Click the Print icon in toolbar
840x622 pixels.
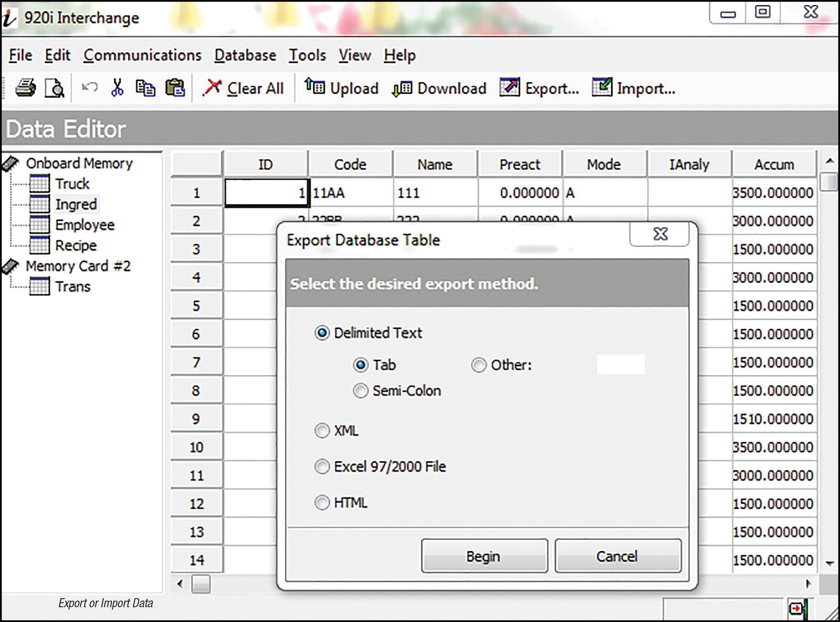tap(25, 88)
